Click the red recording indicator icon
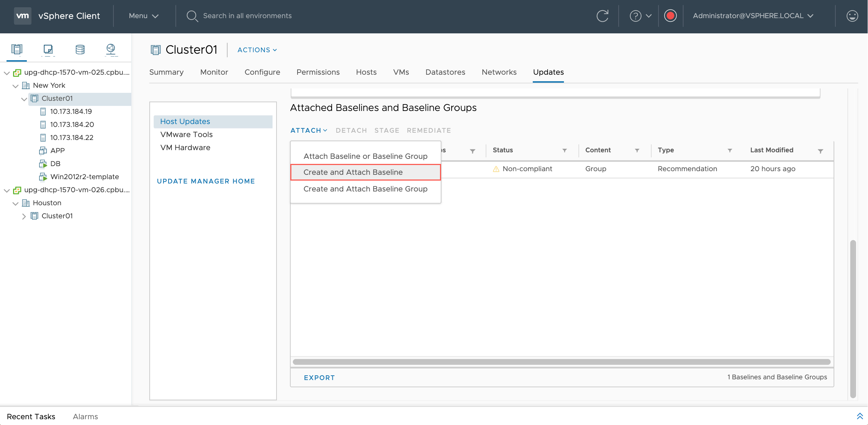 (670, 16)
